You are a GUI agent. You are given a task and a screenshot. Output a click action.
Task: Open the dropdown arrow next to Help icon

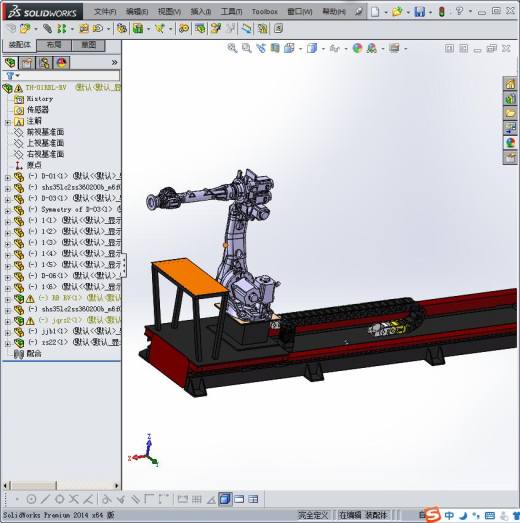(470, 12)
